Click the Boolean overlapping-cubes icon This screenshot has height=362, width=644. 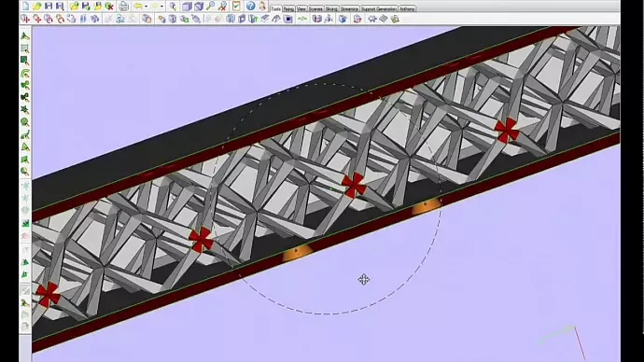click(x=147, y=19)
